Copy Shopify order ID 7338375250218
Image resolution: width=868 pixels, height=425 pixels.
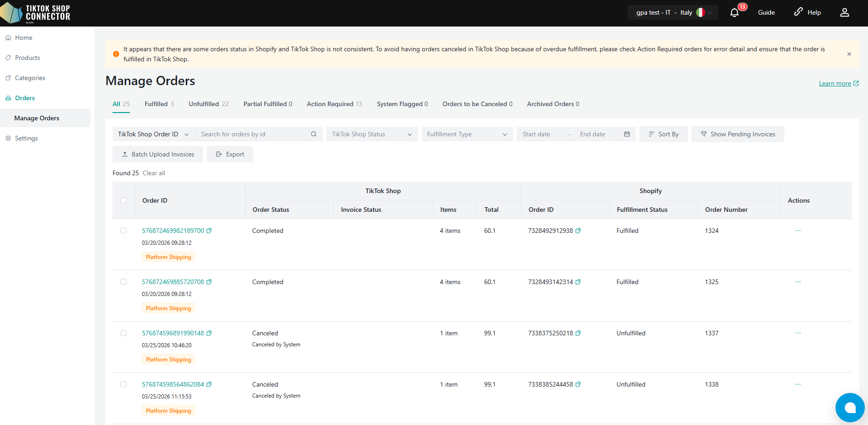tap(578, 333)
